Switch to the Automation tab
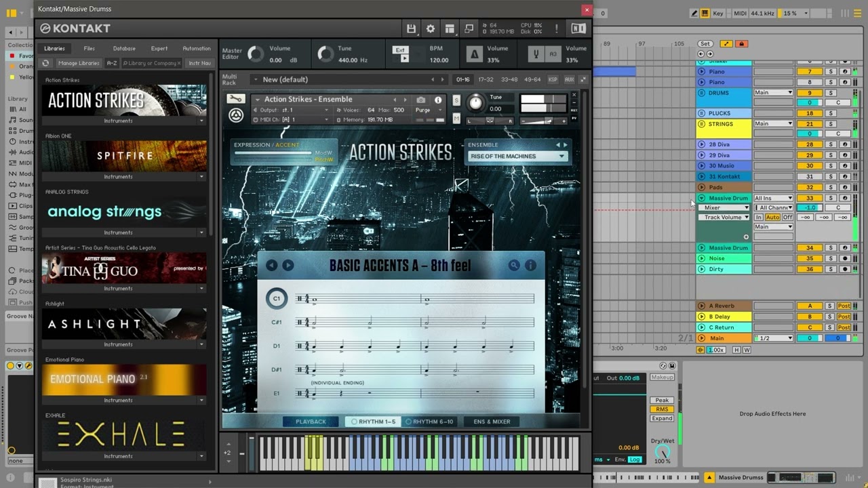This screenshot has height=488, width=868. point(197,48)
